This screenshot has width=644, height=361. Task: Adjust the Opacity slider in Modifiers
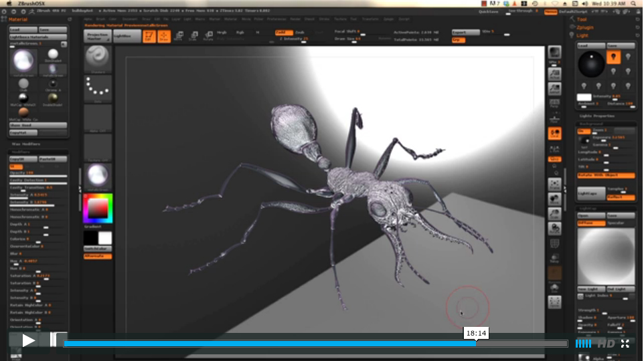(x=38, y=174)
